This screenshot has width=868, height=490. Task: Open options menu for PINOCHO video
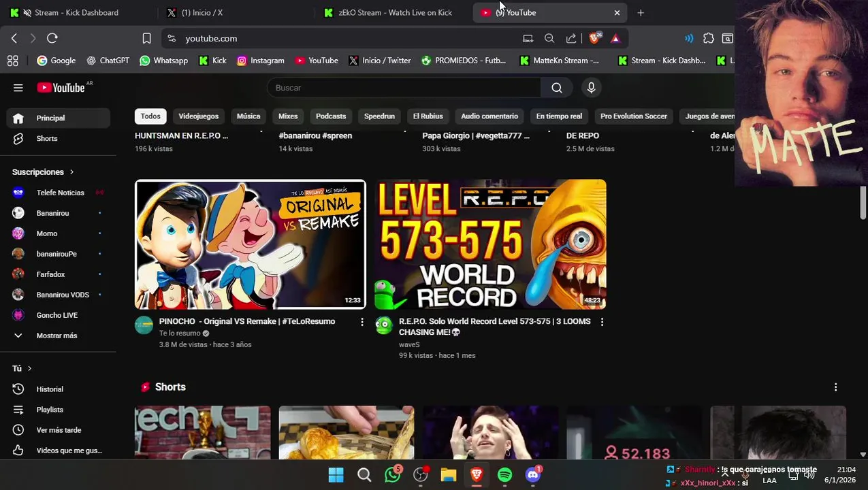[361, 322]
